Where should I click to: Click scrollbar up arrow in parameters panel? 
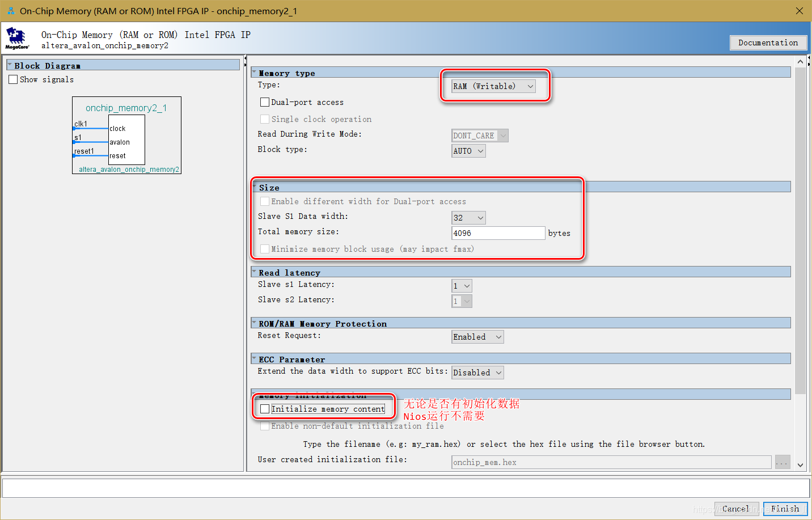[x=800, y=61]
